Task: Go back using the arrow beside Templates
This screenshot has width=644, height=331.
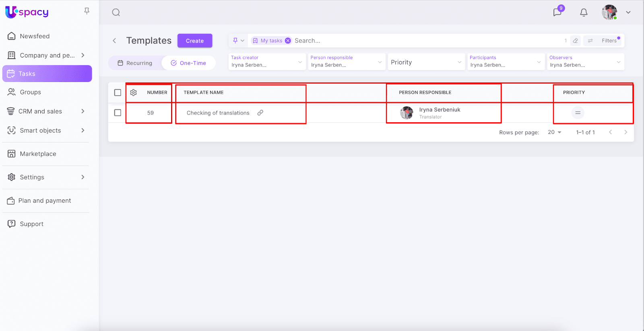Action: pos(114,41)
